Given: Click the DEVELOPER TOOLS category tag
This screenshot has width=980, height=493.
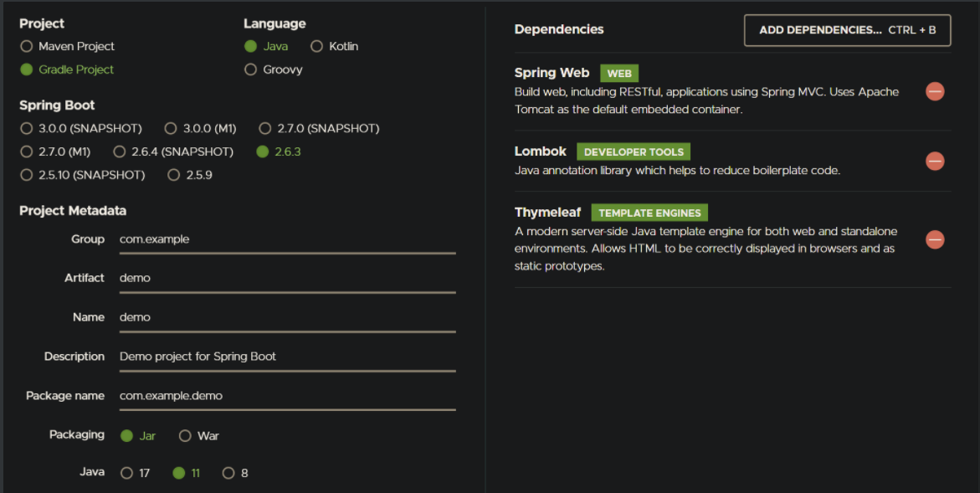Looking at the screenshot, I should [x=634, y=151].
